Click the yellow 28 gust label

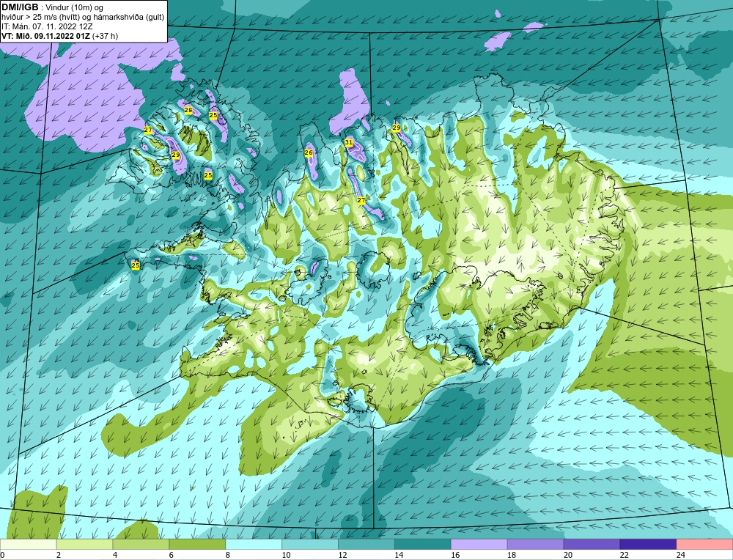tap(188, 111)
